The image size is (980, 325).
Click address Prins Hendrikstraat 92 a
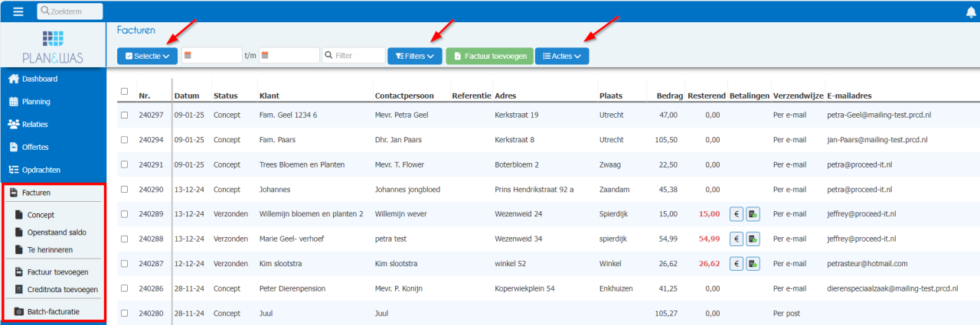pos(534,190)
